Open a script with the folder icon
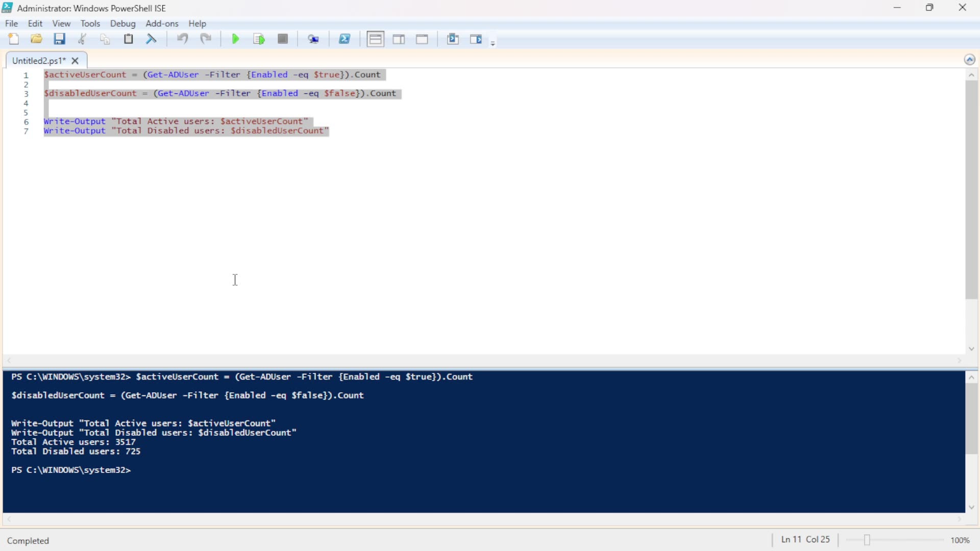The width and height of the screenshot is (980, 551). 37,39
